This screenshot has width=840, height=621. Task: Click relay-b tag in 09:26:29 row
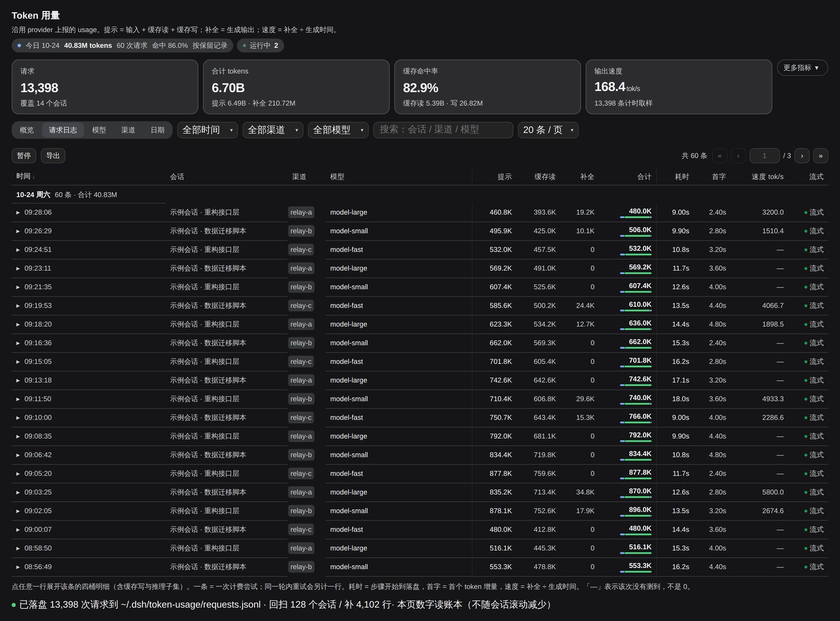pos(301,231)
